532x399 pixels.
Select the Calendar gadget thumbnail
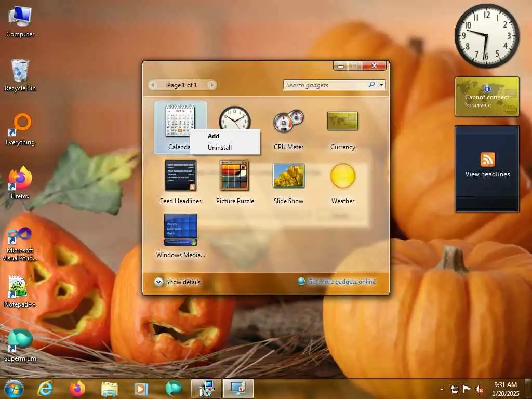(180, 121)
